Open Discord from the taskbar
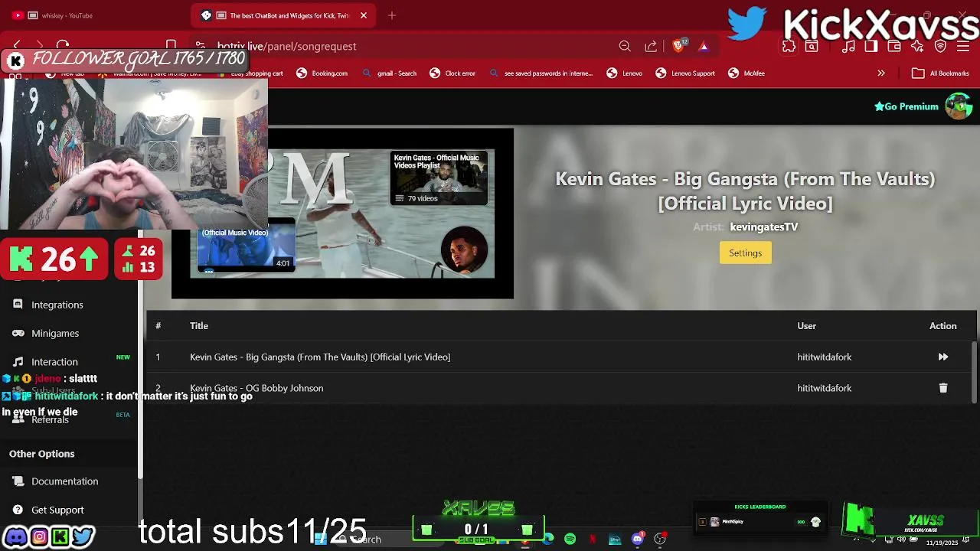This screenshot has height=551, width=980. 637,540
